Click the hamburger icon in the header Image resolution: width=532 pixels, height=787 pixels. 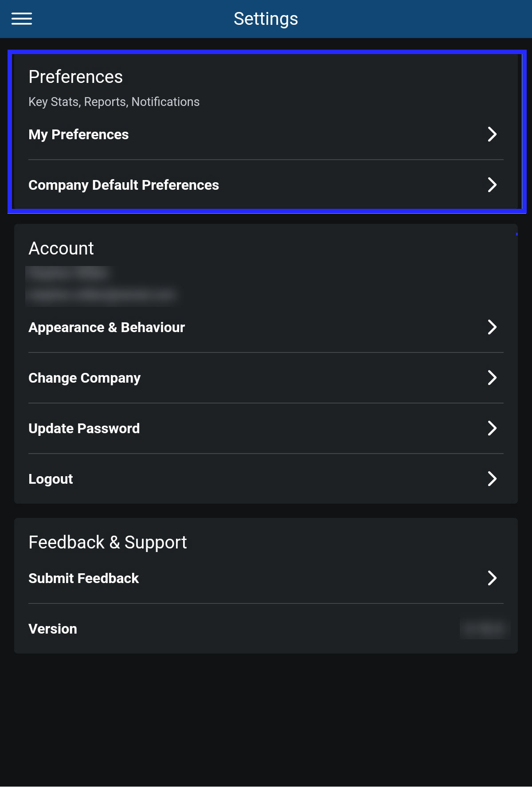tap(21, 18)
